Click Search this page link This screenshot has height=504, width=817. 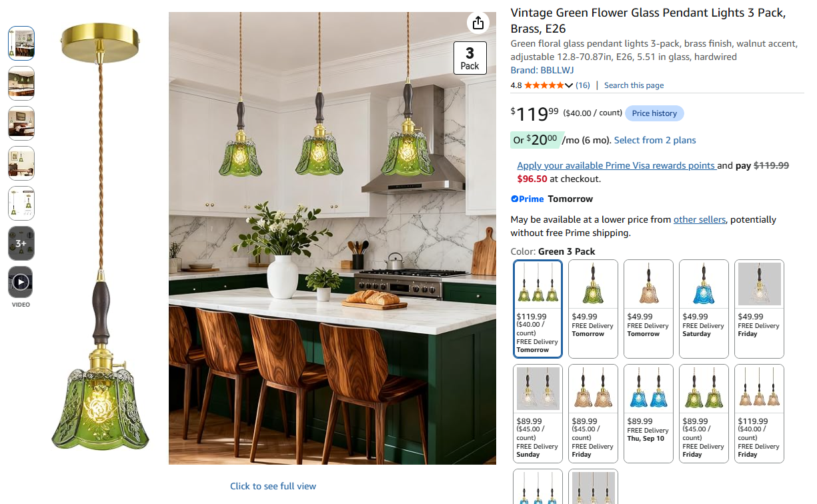pos(634,85)
